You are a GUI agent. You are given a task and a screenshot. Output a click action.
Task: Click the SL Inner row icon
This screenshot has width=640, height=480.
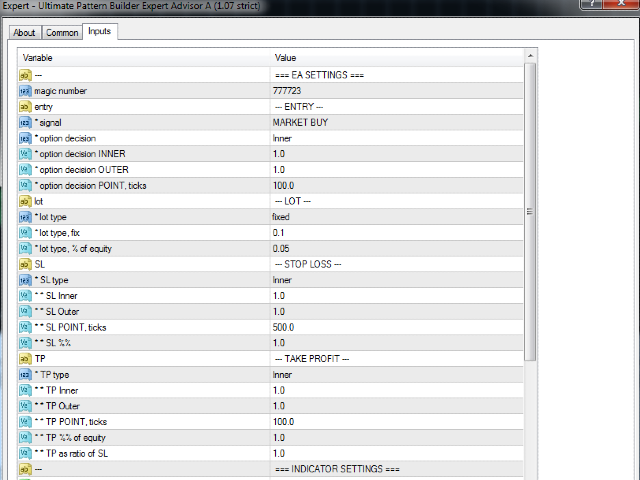point(25,296)
